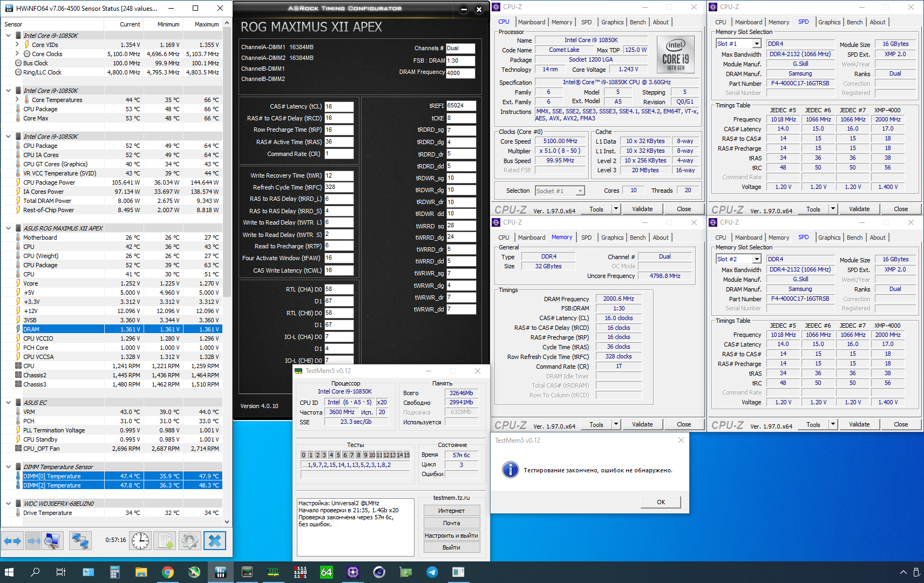Click the Intel Core i9 logo in CPU-Z
This screenshot has height=583, width=924.
click(x=675, y=54)
